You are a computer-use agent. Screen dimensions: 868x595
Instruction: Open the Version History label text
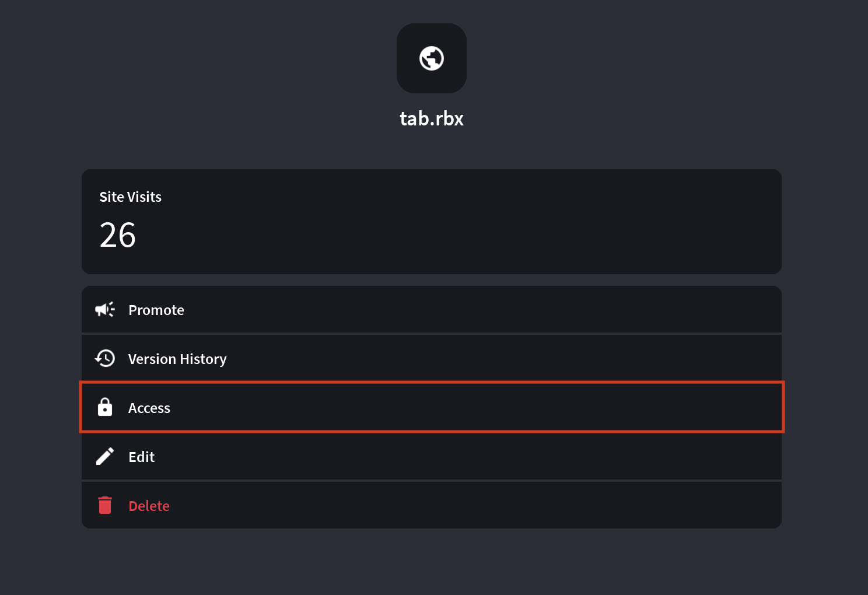(x=177, y=359)
